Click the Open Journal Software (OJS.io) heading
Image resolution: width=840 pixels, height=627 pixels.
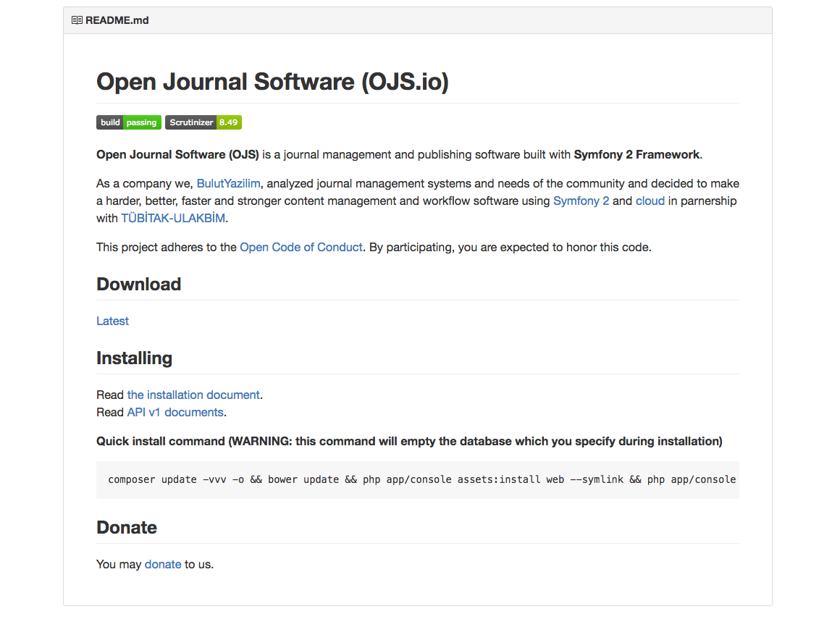tap(272, 82)
